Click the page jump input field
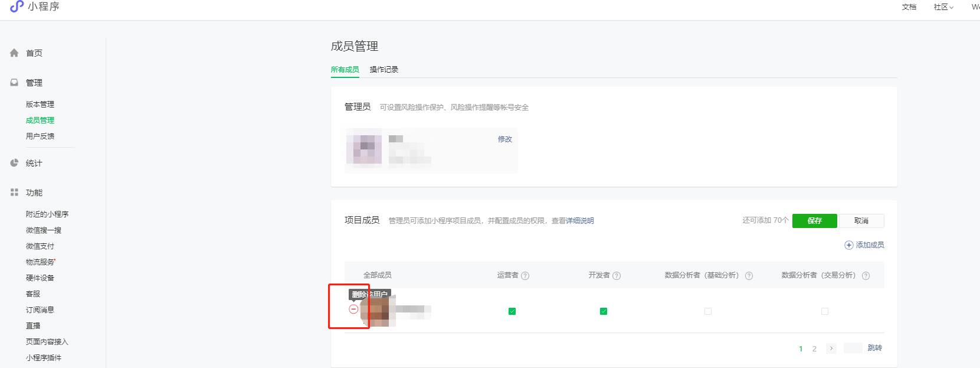Image resolution: width=980 pixels, height=368 pixels. 853,348
